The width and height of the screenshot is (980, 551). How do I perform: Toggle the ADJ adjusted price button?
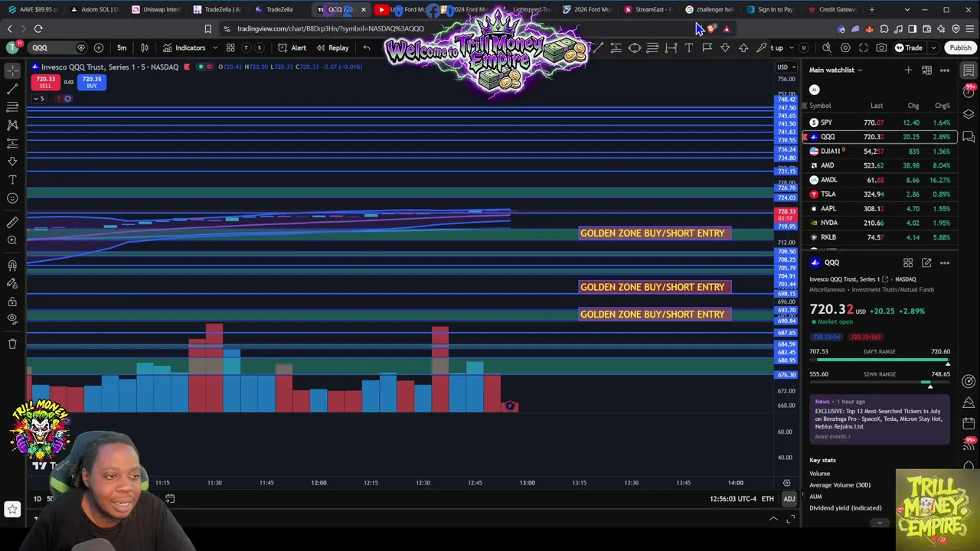tap(789, 499)
